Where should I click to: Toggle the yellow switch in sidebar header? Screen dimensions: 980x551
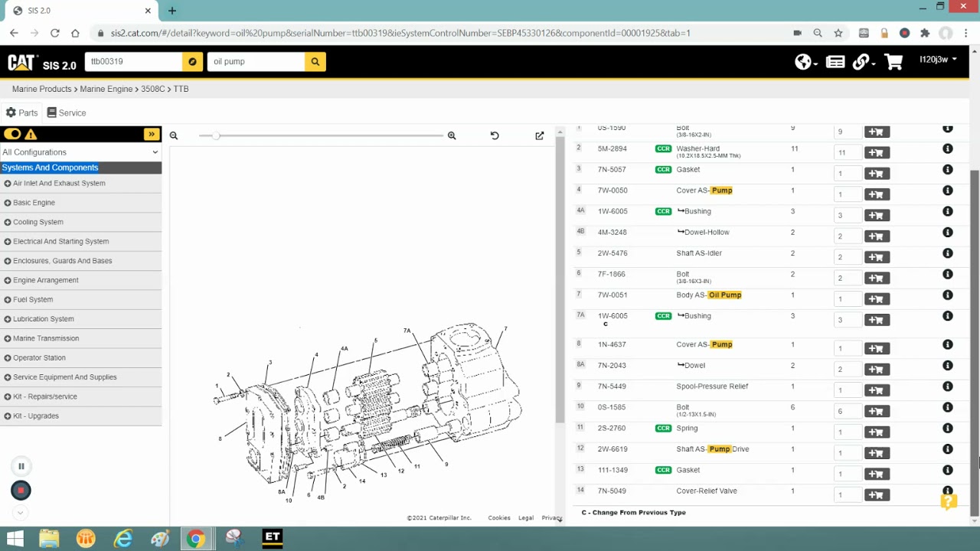12,135
